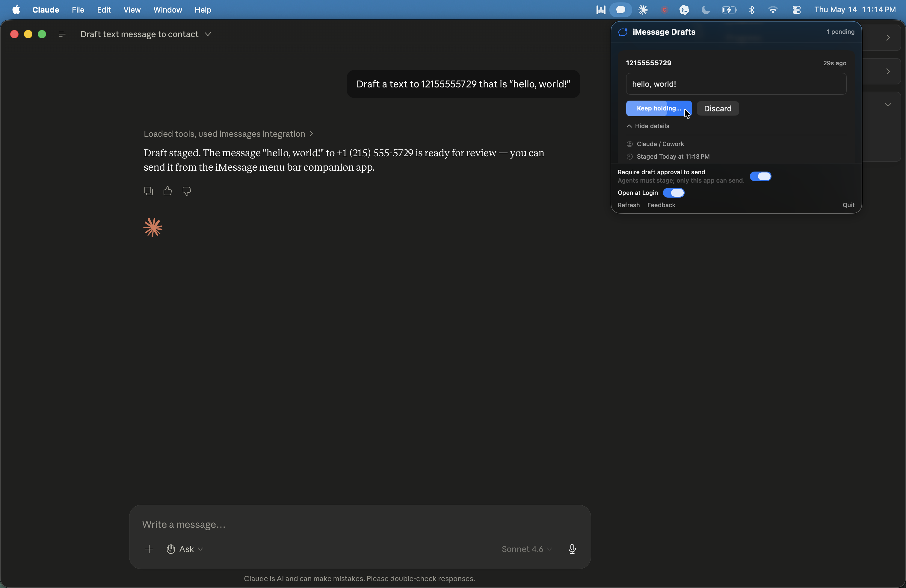Open Control Center icon
Screen dimensions: 906x588
(796, 10)
